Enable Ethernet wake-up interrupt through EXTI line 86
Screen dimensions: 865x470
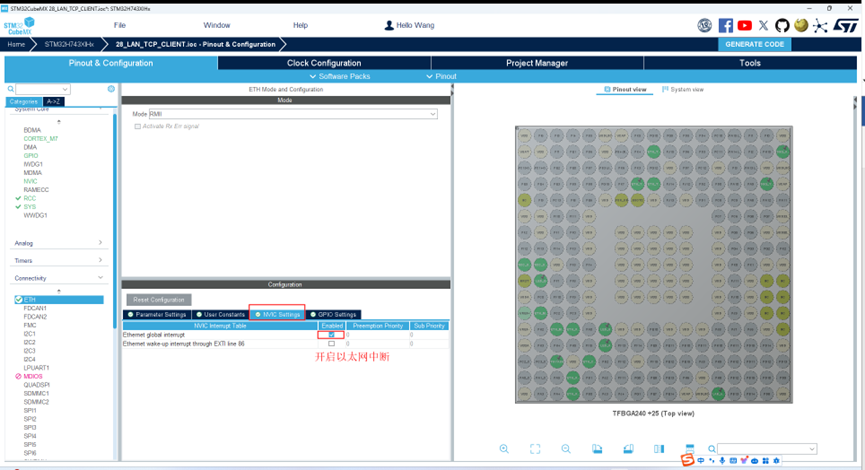(x=332, y=344)
